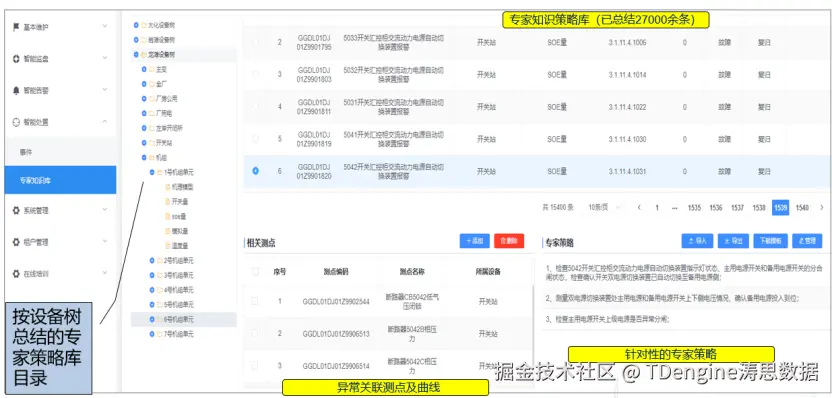
Task: Open the 事件 submenu item
Action: (60, 152)
